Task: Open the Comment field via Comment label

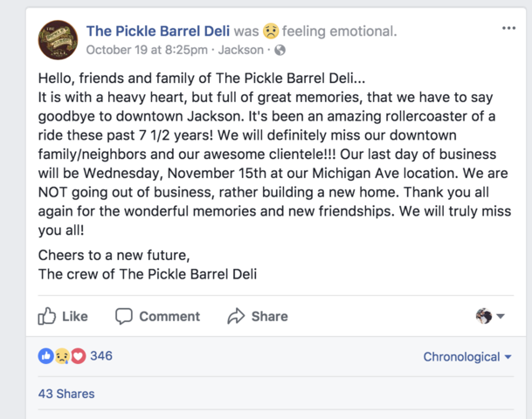Action: pyautogui.click(x=169, y=317)
